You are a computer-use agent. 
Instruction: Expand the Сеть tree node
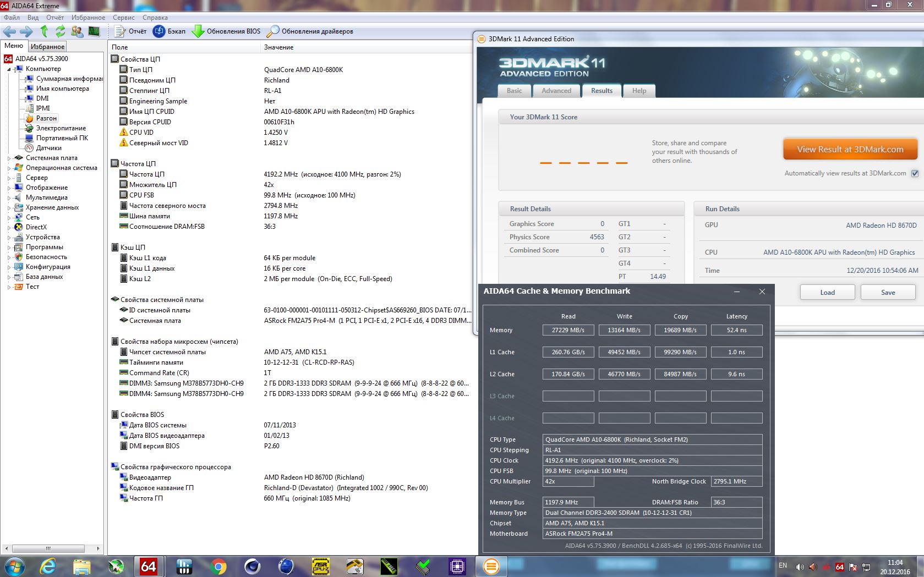pos(9,218)
